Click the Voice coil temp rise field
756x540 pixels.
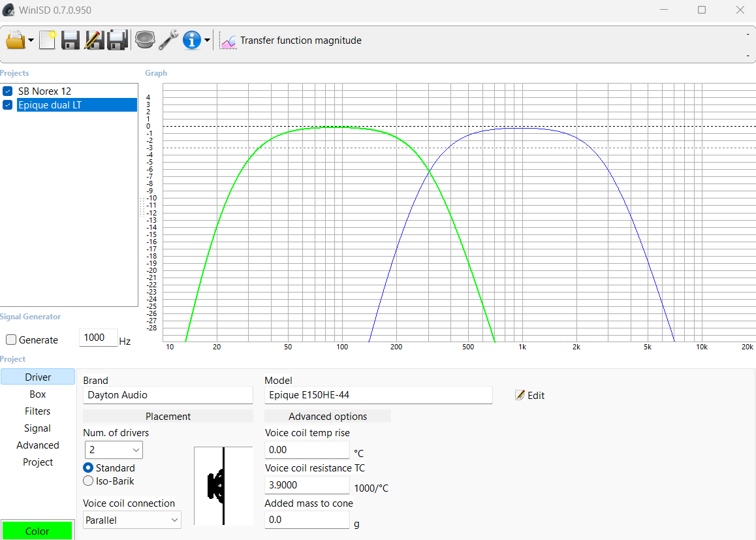coord(307,450)
